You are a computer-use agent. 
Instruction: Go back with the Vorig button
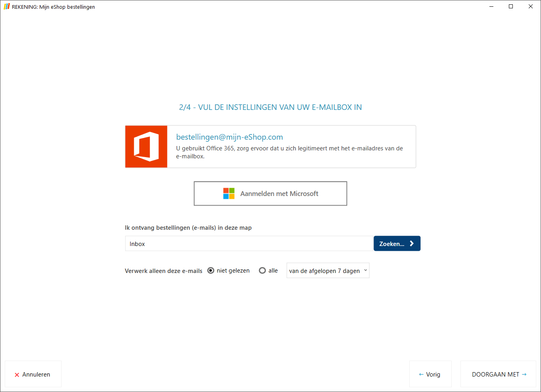coord(430,374)
